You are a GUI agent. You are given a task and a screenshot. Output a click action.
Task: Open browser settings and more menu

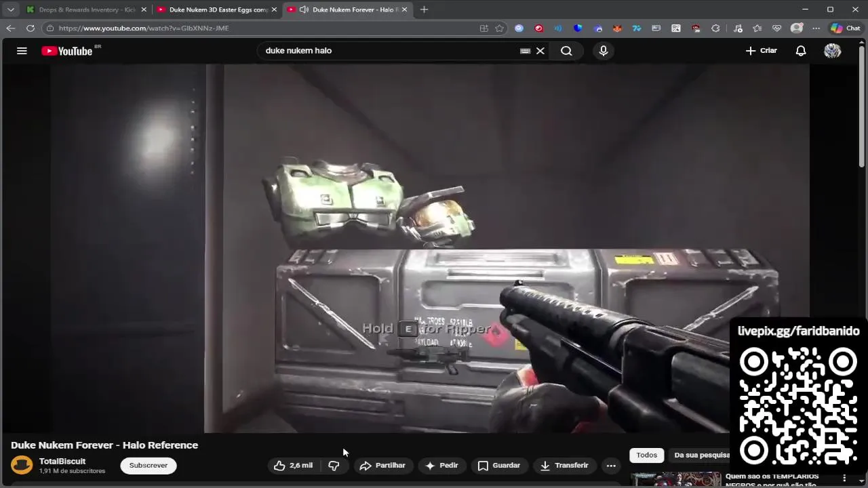pos(816,28)
